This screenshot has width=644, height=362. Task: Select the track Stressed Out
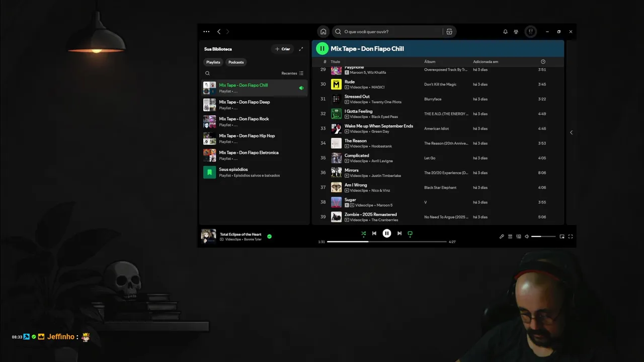click(x=438, y=99)
